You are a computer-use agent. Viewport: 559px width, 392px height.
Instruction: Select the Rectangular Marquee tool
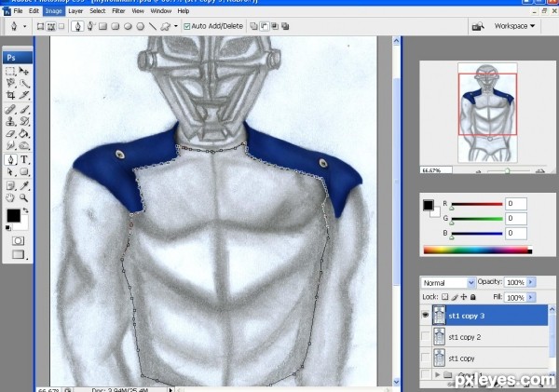10,72
